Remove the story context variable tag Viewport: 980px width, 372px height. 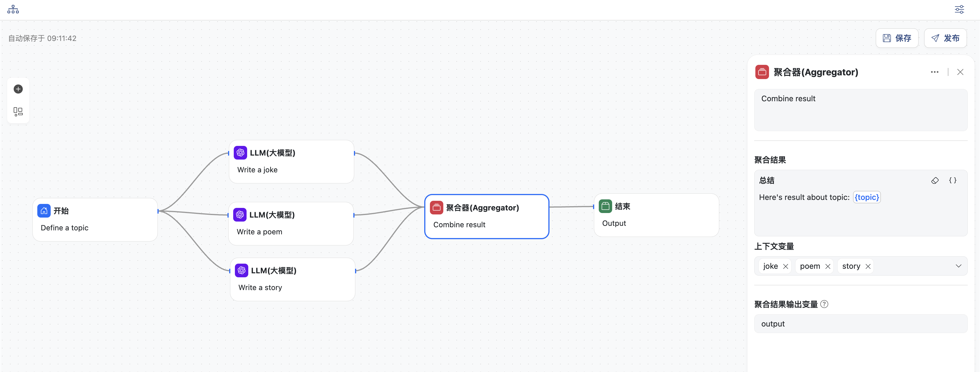[868, 266]
